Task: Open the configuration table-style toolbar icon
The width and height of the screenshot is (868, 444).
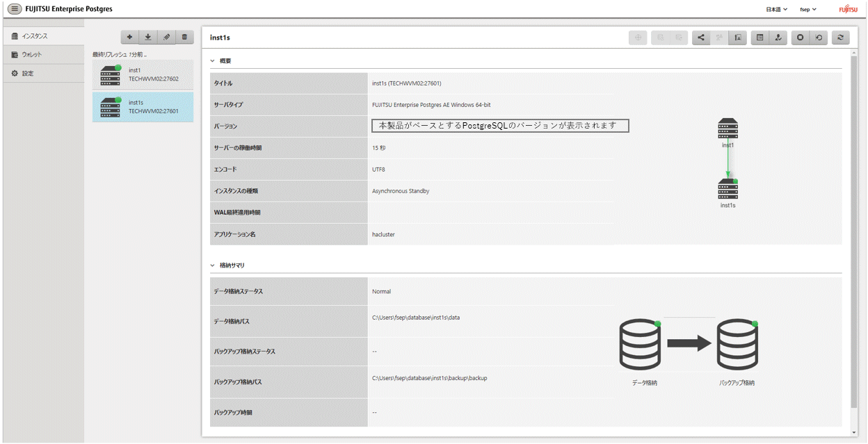Action: click(760, 38)
